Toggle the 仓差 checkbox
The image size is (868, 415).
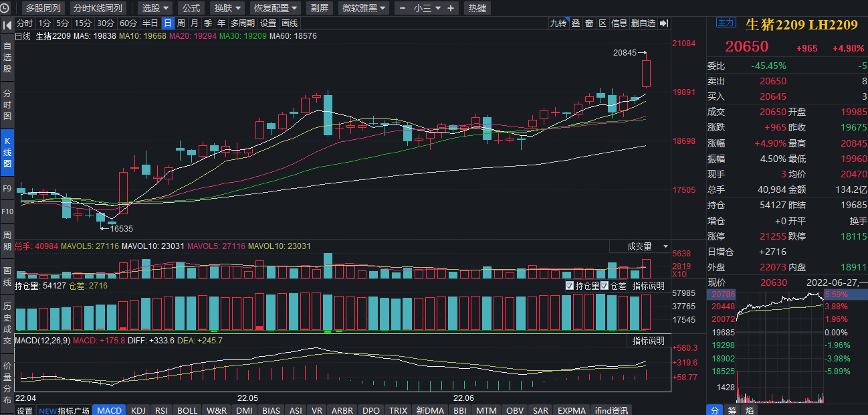pos(605,286)
